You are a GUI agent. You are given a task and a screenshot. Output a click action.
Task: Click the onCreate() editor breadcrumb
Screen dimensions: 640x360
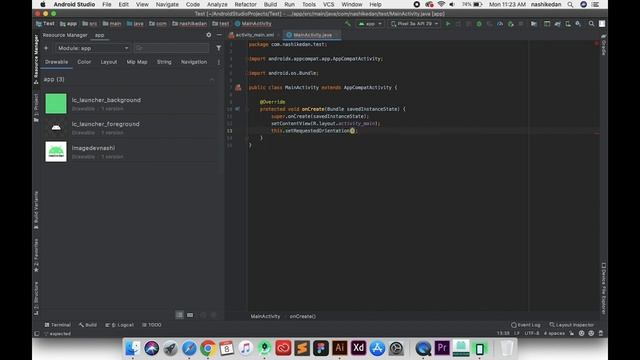[x=302, y=316]
